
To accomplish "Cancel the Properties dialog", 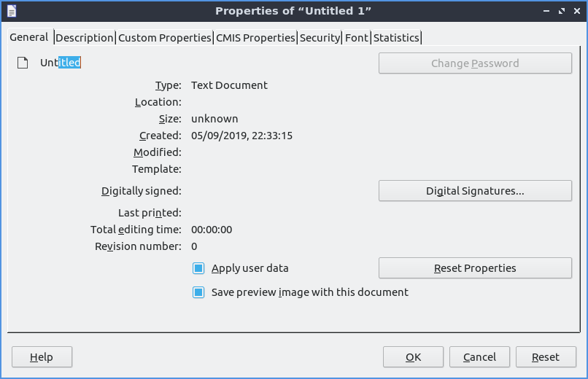I will tap(479, 357).
